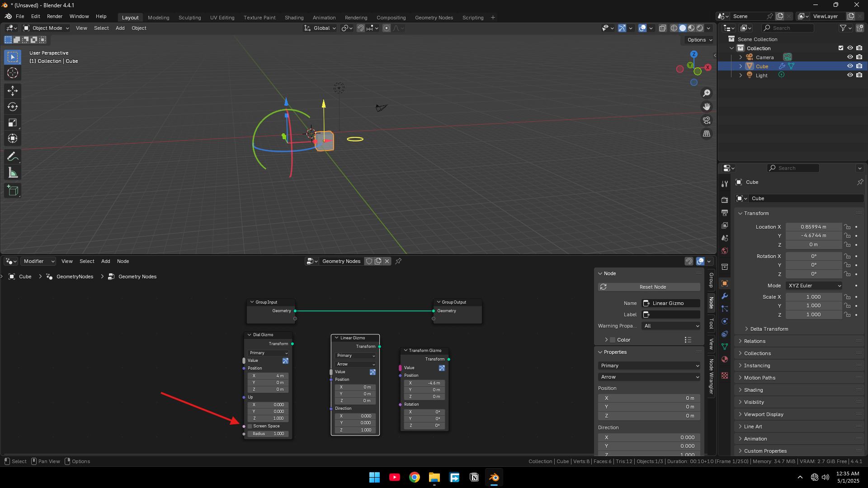Toggle pin icon in Cube properties header
This screenshot has width=868, height=488.
pyautogui.click(x=860, y=182)
